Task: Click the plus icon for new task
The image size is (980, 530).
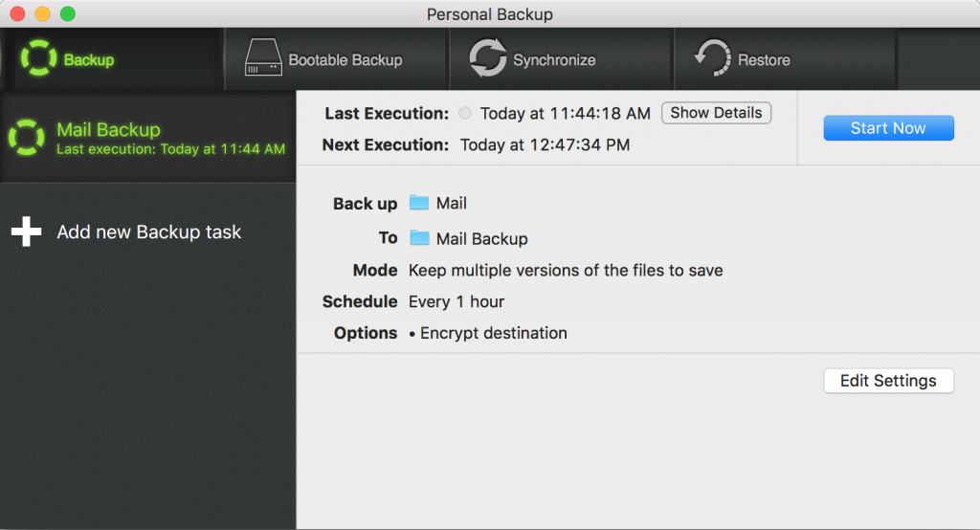Action: click(x=26, y=232)
